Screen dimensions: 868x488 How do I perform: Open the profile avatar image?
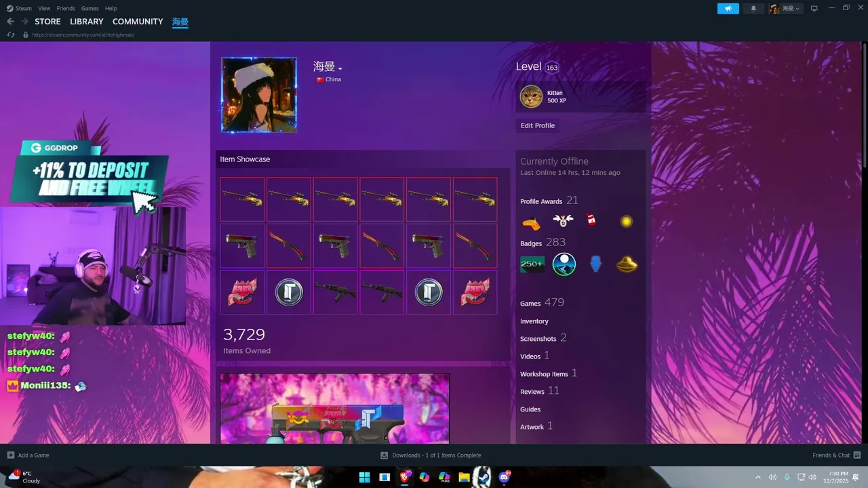pos(259,95)
